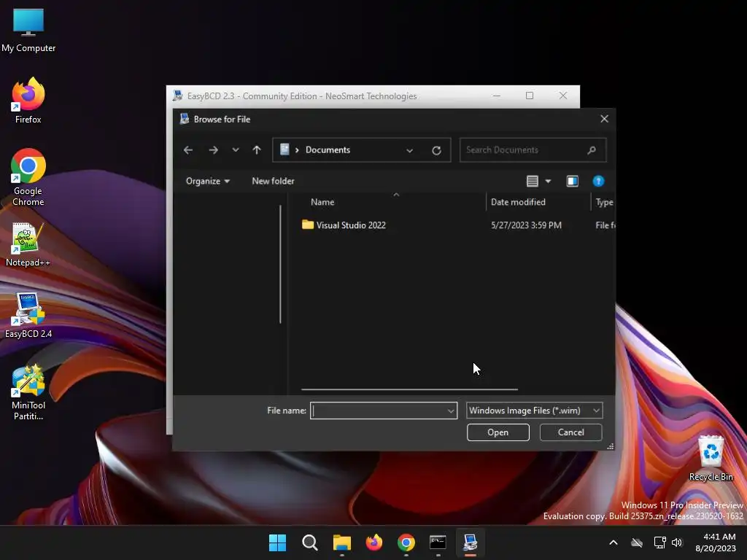Screen dimensions: 747x560
Task: Click the cloud sync tray icon
Action: point(637,542)
